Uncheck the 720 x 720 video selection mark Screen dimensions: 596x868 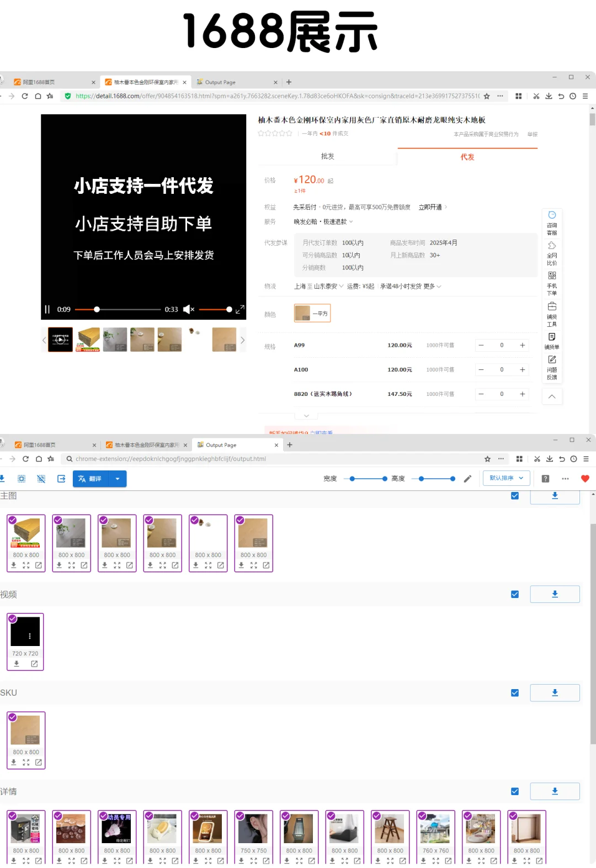[x=12, y=618]
